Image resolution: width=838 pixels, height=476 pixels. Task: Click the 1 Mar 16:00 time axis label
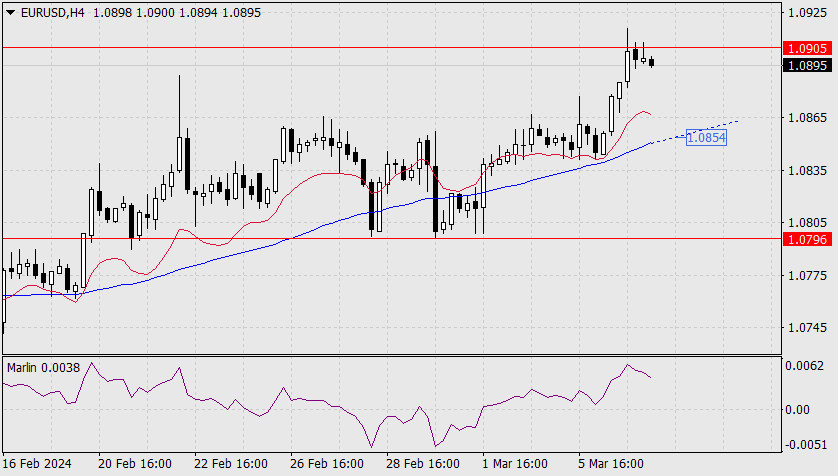(515, 464)
